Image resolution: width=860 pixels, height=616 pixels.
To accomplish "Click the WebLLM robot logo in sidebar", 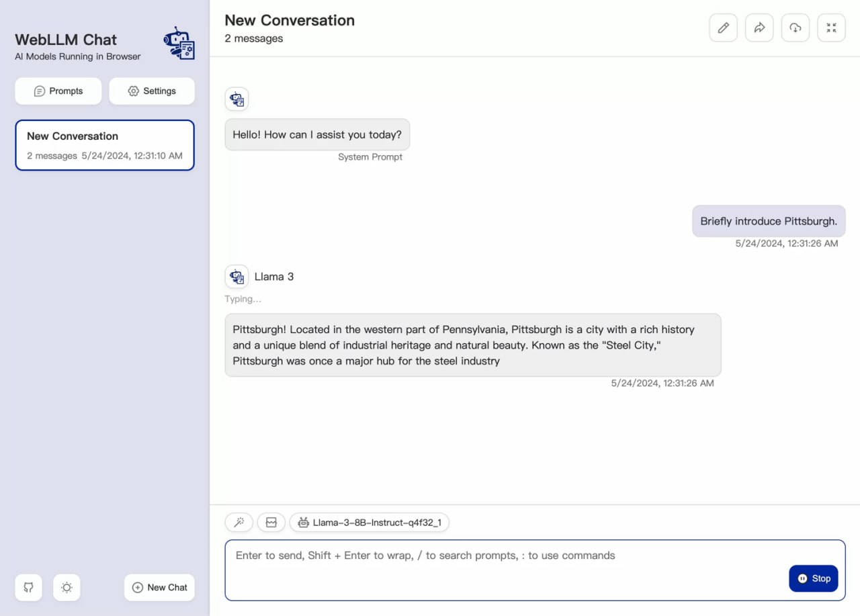I will click(x=179, y=44).
